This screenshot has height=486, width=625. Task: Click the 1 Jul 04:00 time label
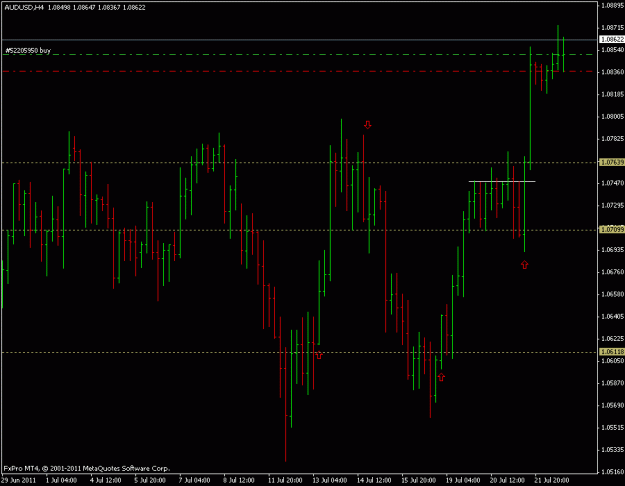[61, 480]
